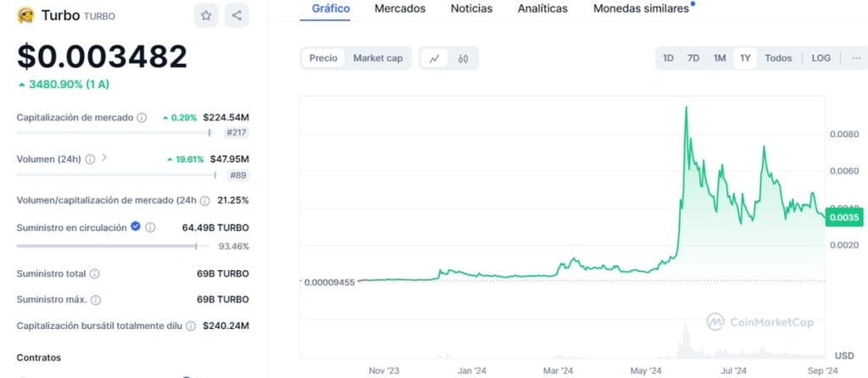The image size is (868, 378).
Task: Click the $0.003482 price value
Action: coord(102,57)
